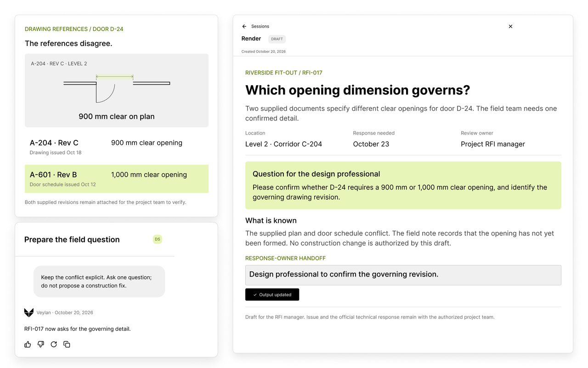Click the back arrow beside Sessions
The height and width of the screenshot is (368, 588).
tap(244, 26)
